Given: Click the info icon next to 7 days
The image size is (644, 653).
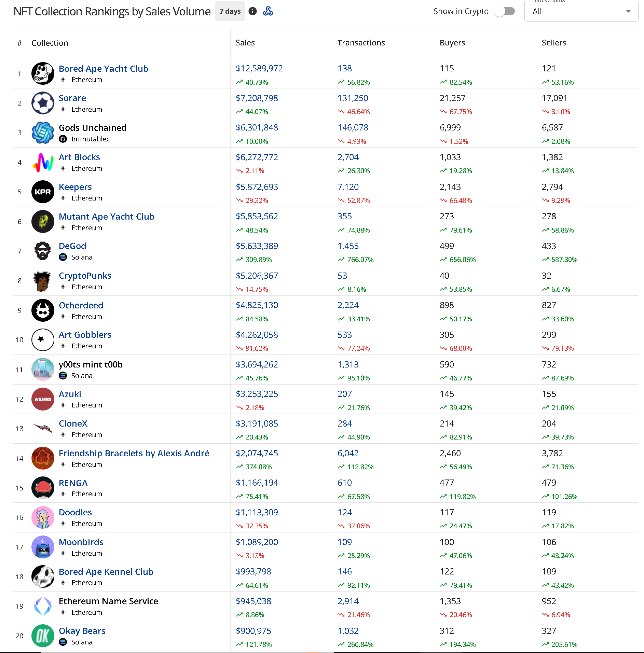Looking at the screenshot, I should [252, 11].
